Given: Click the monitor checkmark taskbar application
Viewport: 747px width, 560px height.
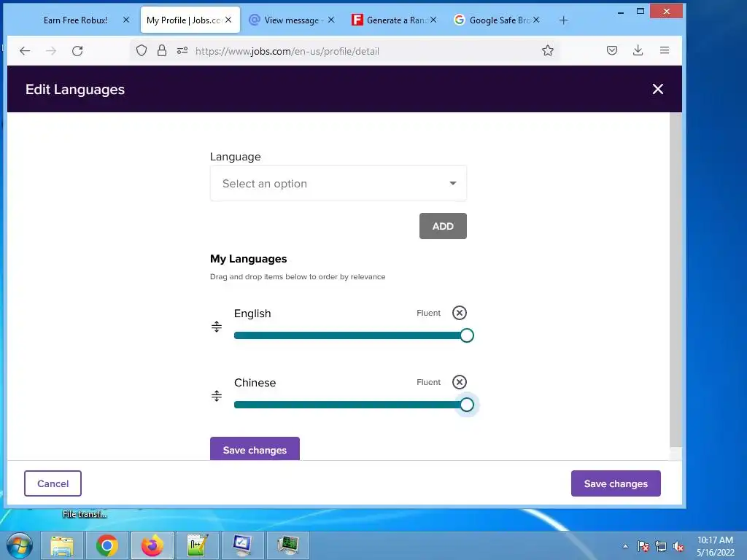Looking at the screenshot, I should point(242,545).
